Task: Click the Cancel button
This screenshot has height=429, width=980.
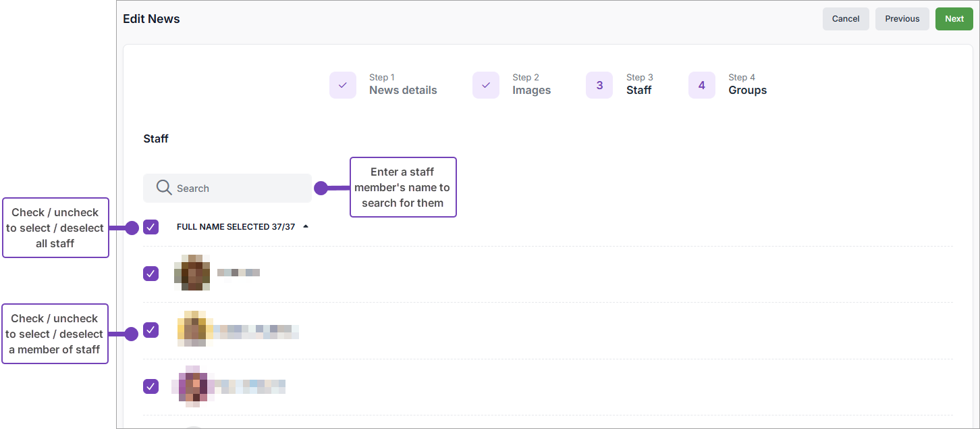Action: 845,19
